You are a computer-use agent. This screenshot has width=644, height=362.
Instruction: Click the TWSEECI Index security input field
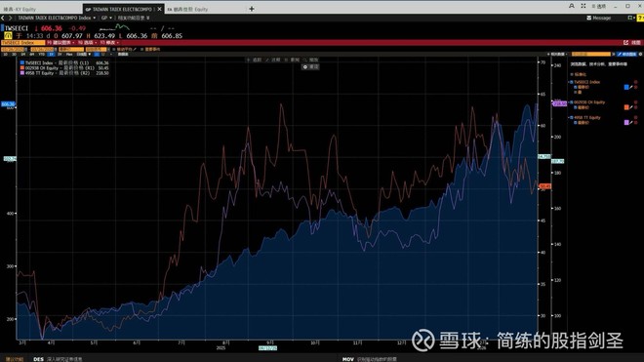(23, 42)
